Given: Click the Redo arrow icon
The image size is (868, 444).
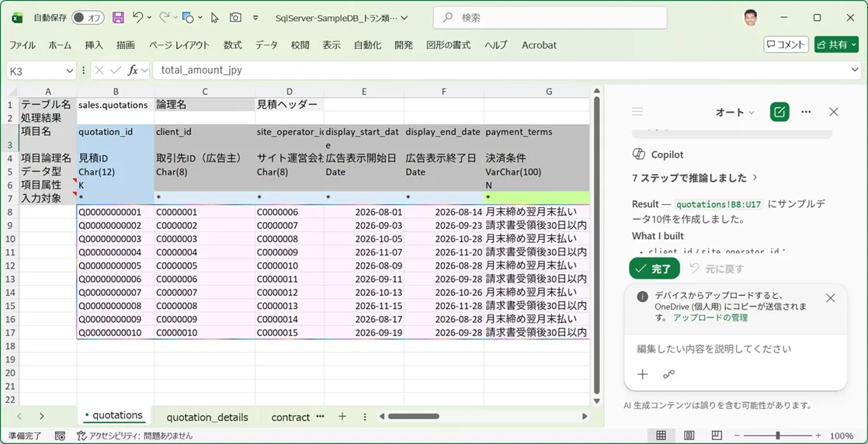Looking at the screenshot, I should [x=165, y=18].
